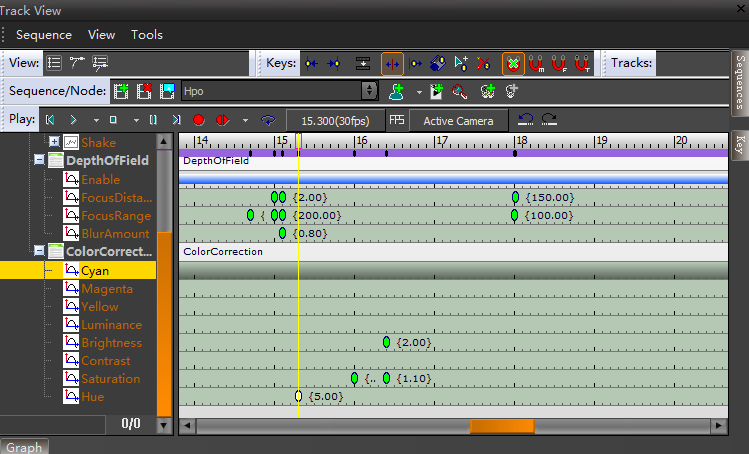Screen dimensions: 749x454
Task: Select the Saturation track
Action: coord(110,379)
